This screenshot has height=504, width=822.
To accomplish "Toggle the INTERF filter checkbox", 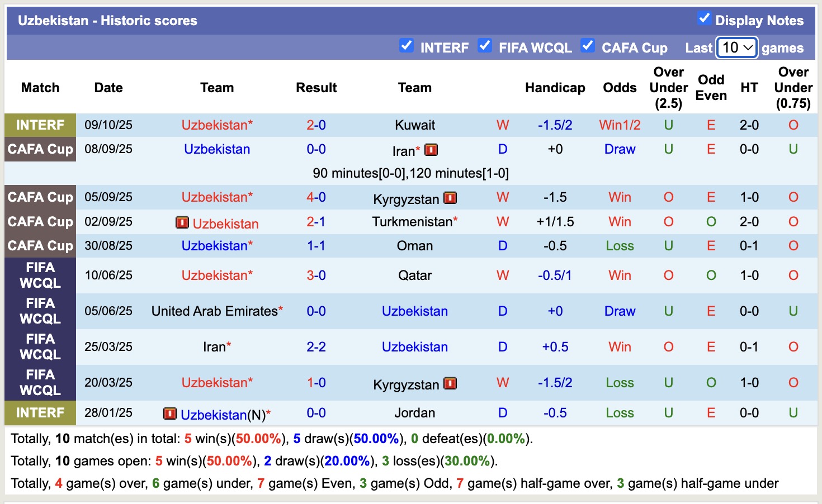I will coord(407,46).
